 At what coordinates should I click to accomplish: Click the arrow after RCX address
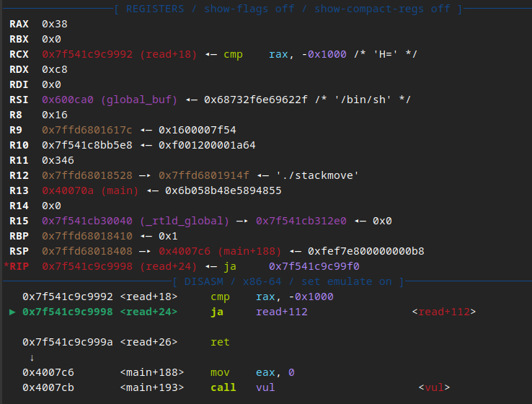(210, 55)
